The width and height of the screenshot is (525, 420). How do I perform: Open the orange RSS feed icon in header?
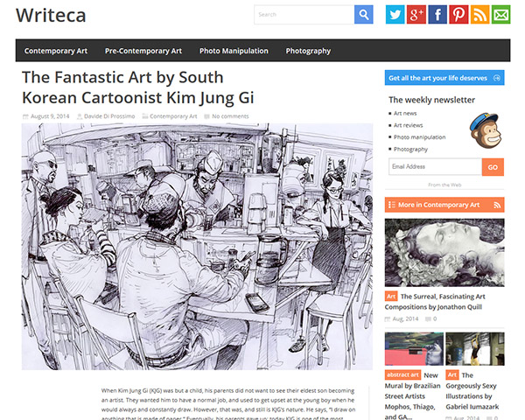coord(479,14)
